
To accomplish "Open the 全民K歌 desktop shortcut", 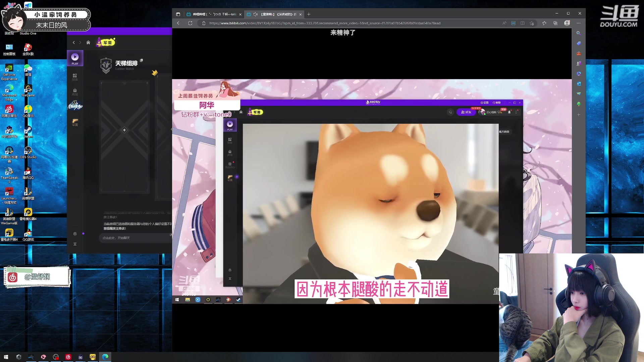I will [x=28, y=49].
